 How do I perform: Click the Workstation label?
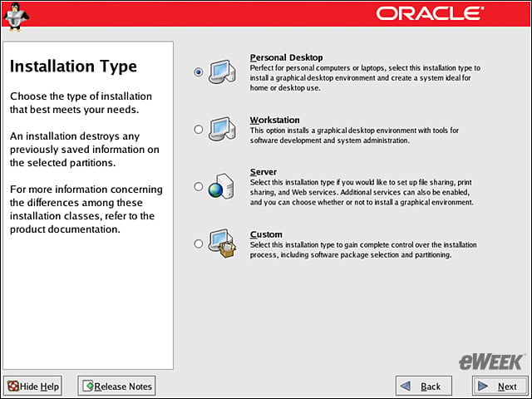click(275, 120)
